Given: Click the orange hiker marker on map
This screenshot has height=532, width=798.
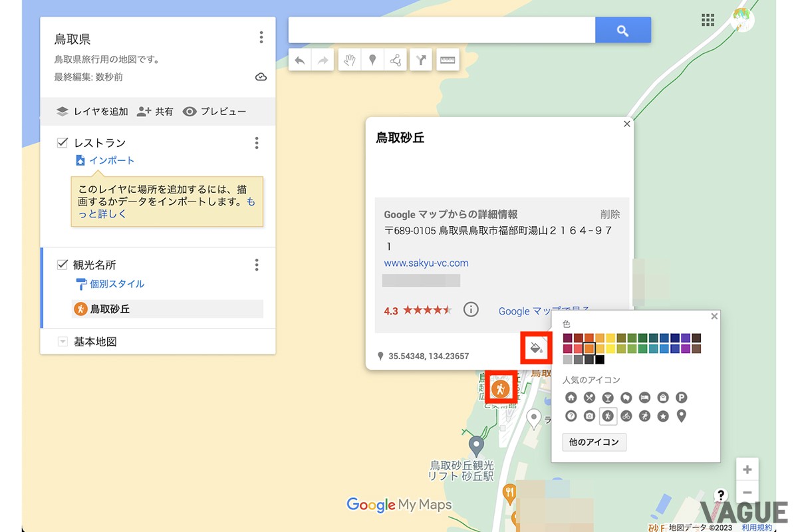Looking at the screenshot, I should 501,388.
